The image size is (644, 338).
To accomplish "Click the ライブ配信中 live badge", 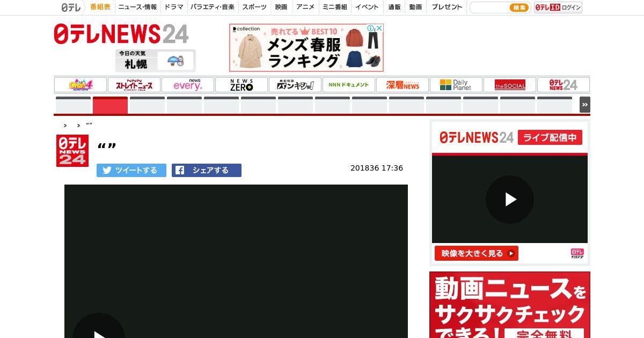I will pos(550,137).
